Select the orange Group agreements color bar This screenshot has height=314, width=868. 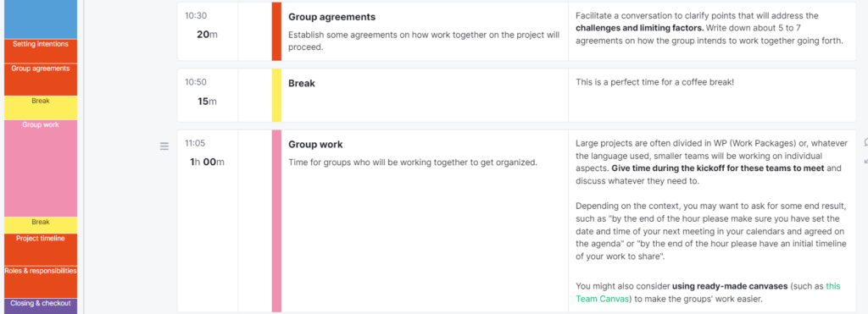276,31
